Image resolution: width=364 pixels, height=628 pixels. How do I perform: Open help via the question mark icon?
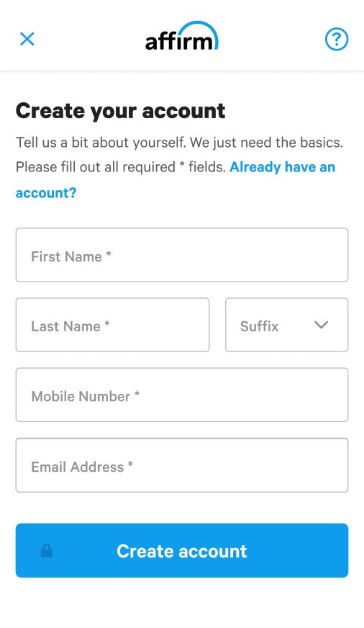[337, 39]
